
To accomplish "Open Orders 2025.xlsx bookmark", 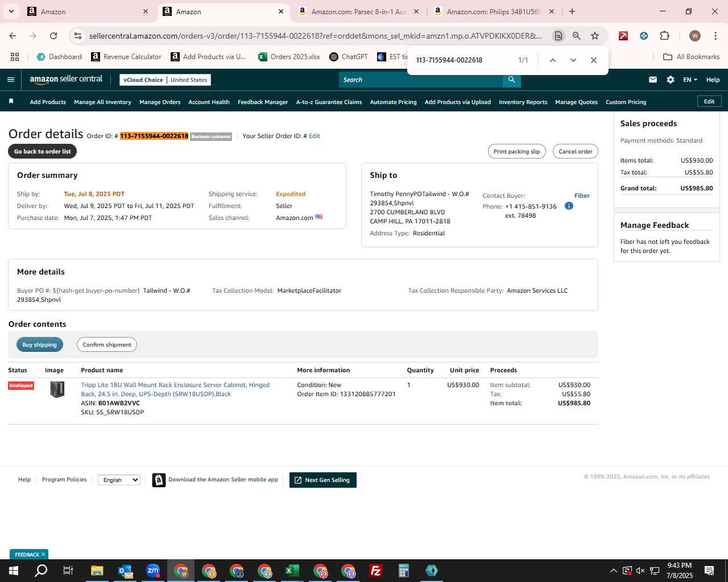I will (x=289, y=57).
